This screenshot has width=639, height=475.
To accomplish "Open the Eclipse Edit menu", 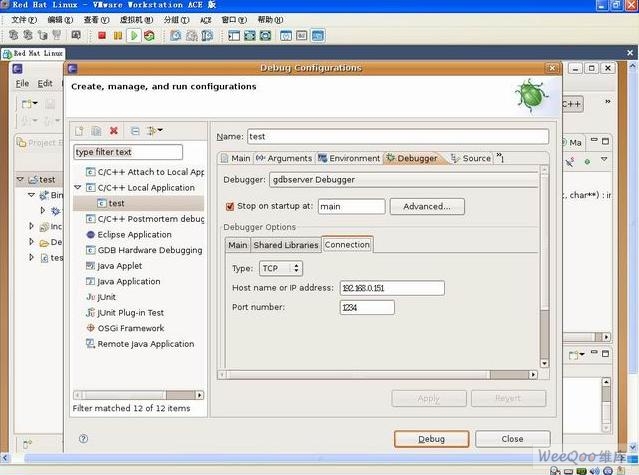I will [x=45, y=84].
